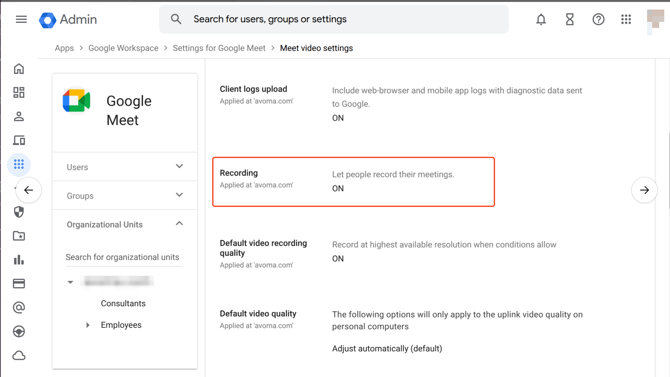Open the Client logs upload setting
Viewport: 670px width, 377px height.
click(253, 89)
